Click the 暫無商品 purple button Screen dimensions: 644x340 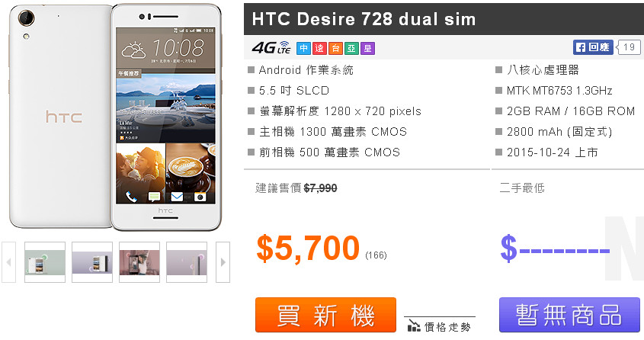click(x=569, y=315)
